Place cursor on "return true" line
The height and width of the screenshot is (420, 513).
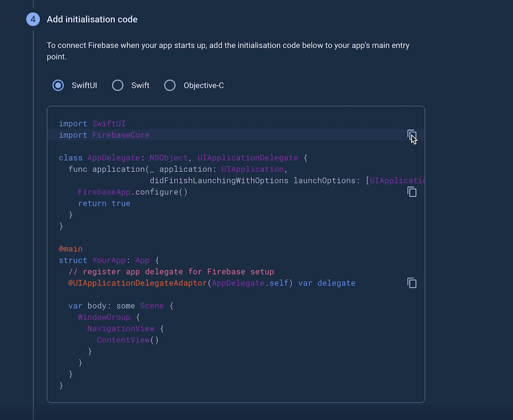point(104,204)
